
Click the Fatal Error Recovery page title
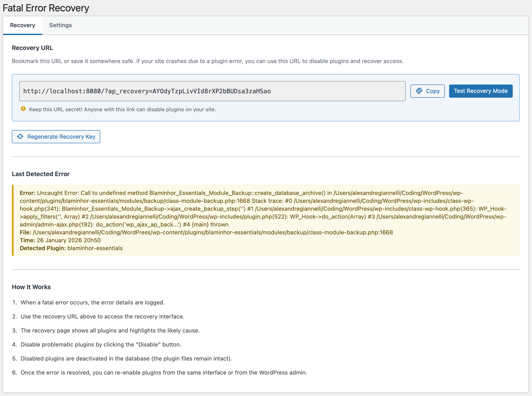click(x=46, y=8)
